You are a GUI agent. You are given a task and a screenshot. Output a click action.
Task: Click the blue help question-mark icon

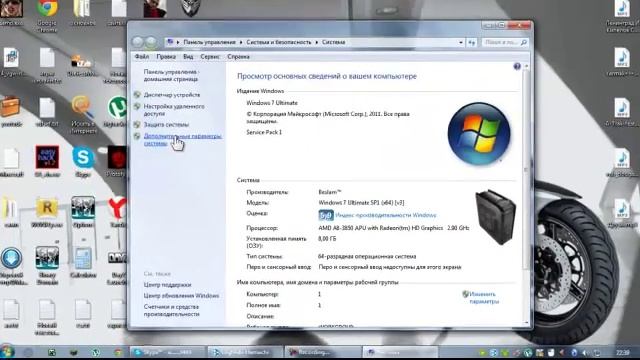coord(517,66)
